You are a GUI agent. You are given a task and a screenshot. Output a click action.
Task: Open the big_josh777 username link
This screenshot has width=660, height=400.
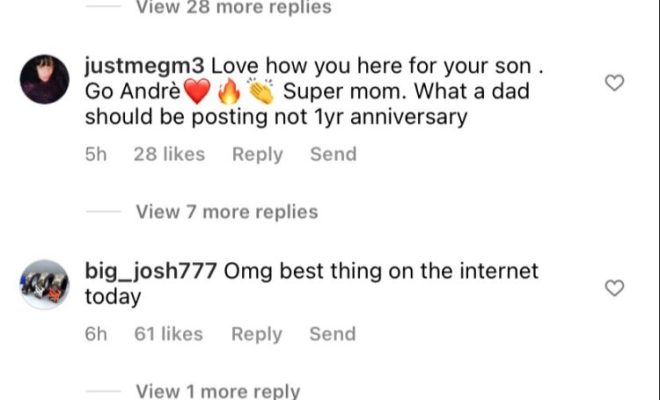coord(150,271)
